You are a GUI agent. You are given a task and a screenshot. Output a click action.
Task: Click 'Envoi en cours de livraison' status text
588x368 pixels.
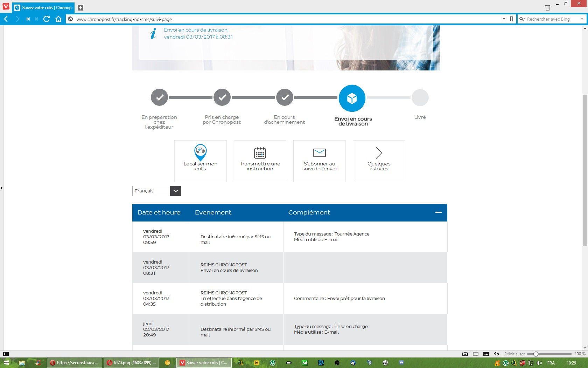click(x=196, y=30)
